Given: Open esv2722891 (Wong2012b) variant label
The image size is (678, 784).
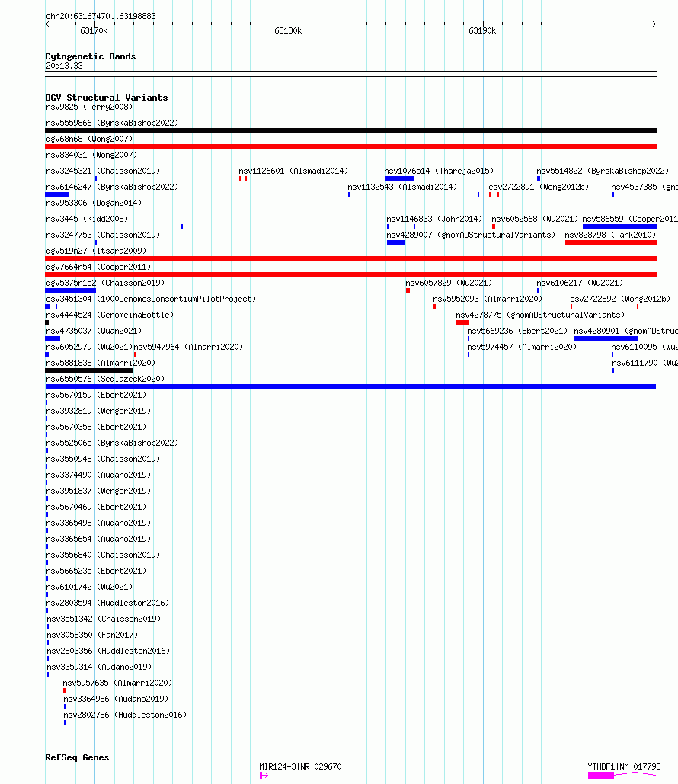Looking at the screenshot, I should click(x=539, y=187).
